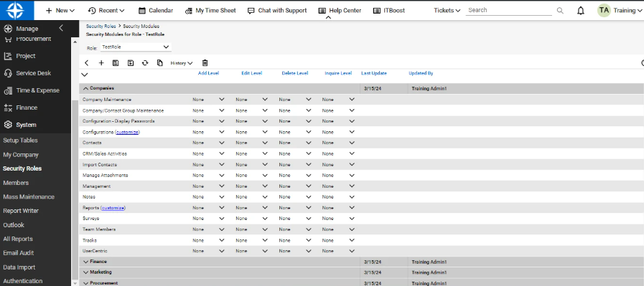644x286 pixels.
Task: Open ITBoost from the top bar
Action: (x=389, y=11)
